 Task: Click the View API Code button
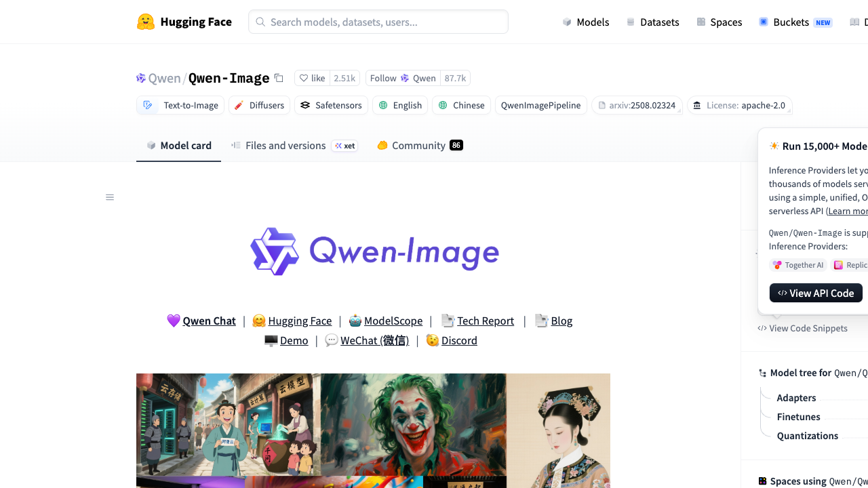point(816,293)
